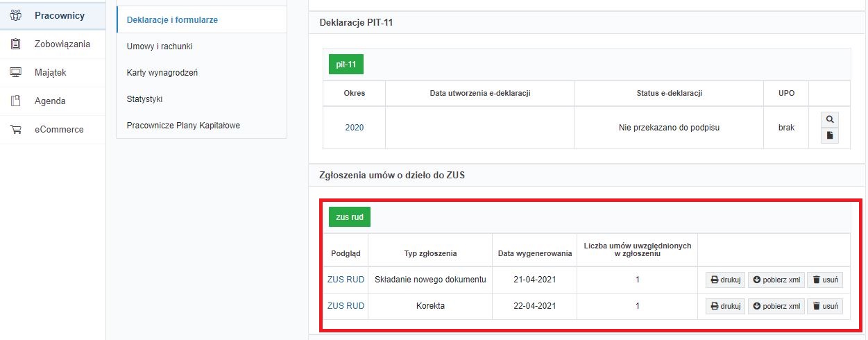
Task: Open Zobowiązania section in sidebar
Action: point(53,44)
